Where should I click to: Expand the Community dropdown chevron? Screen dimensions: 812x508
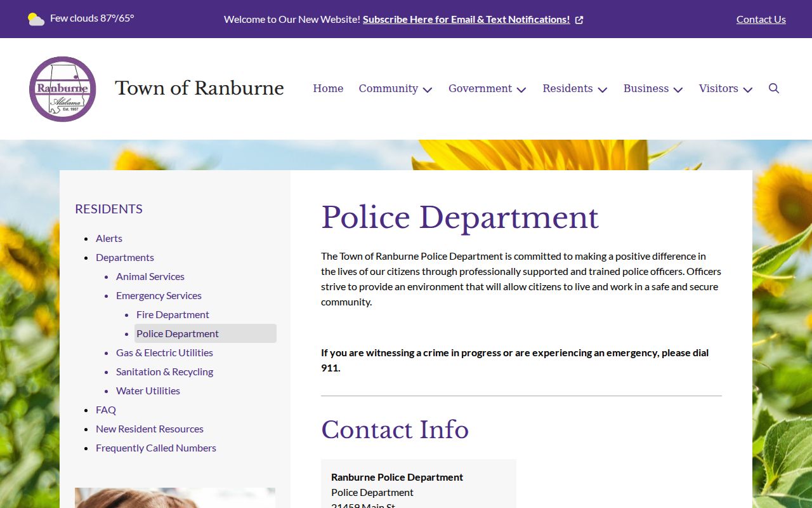click(428, 90)
